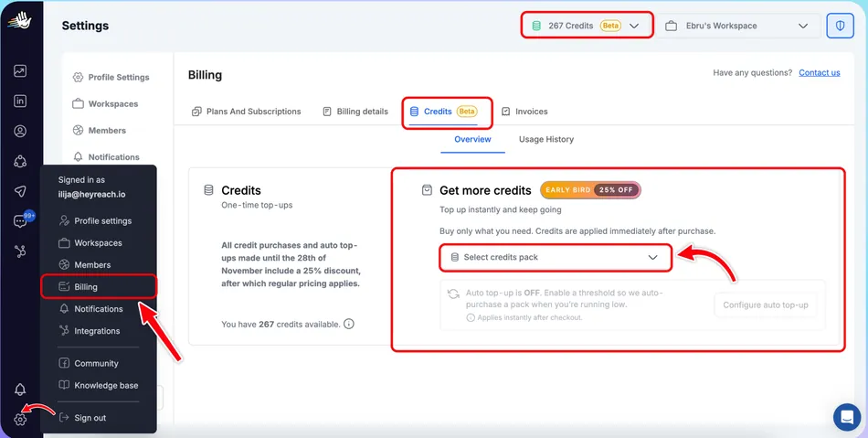Expand the 267 Credits dropdown
This screenshot has height=438, width=868.
pos(587,26)
